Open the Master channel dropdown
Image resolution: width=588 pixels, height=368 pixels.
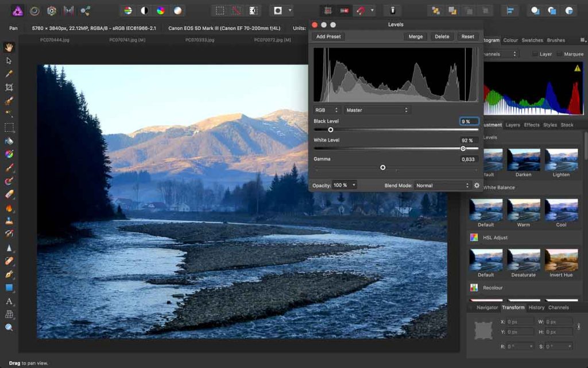(x=377, y=110)
